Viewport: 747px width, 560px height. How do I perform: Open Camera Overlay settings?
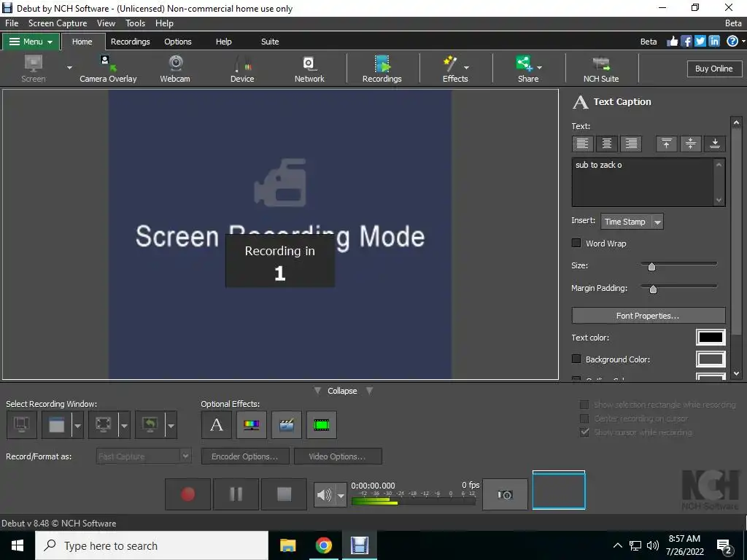[x=108, y=69]
